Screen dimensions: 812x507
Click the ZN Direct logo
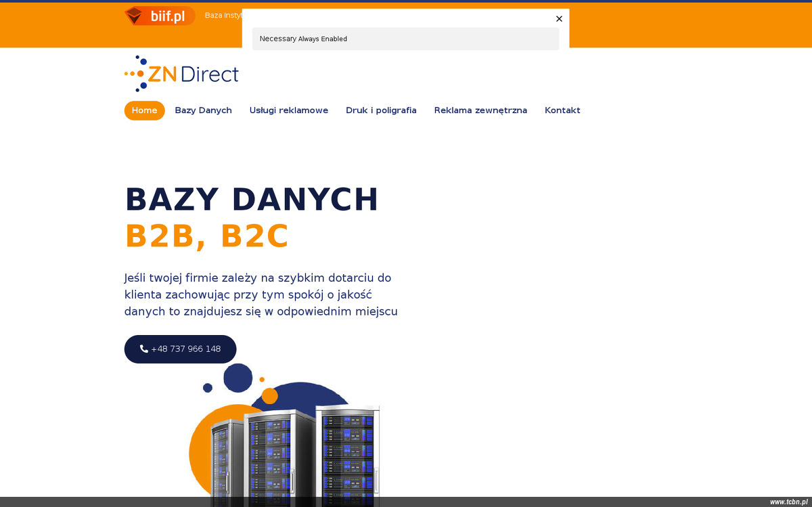pos(181,74)
